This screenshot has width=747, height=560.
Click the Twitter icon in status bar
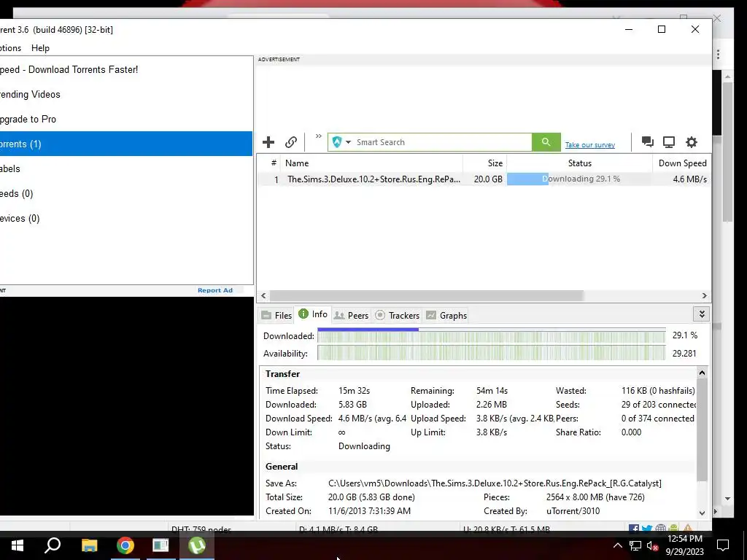pyautogui.click(x=647, y=528)
